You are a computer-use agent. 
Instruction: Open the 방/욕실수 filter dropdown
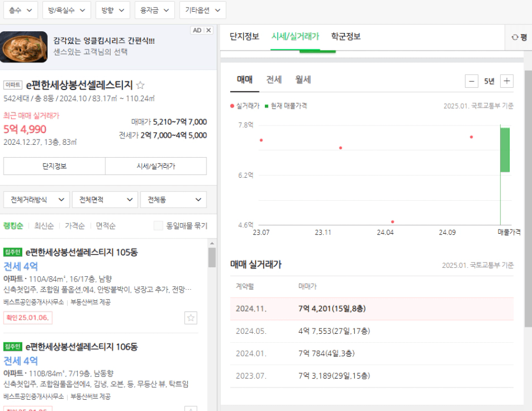(x=66, y=10)
